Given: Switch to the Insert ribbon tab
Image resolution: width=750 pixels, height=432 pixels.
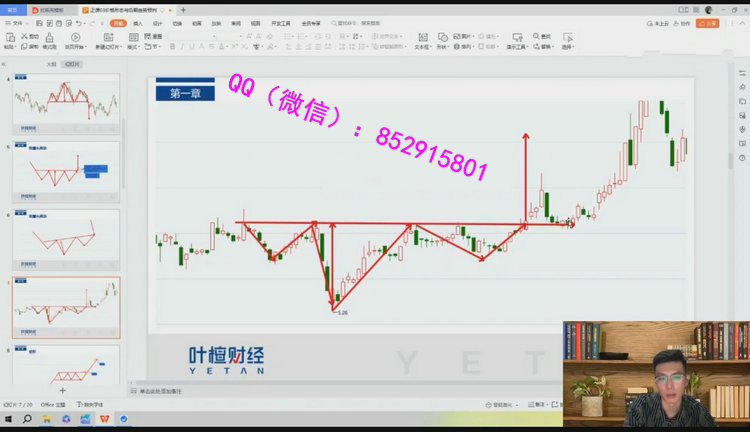Looking at the screenshot, I should click(x=138, y=21).
